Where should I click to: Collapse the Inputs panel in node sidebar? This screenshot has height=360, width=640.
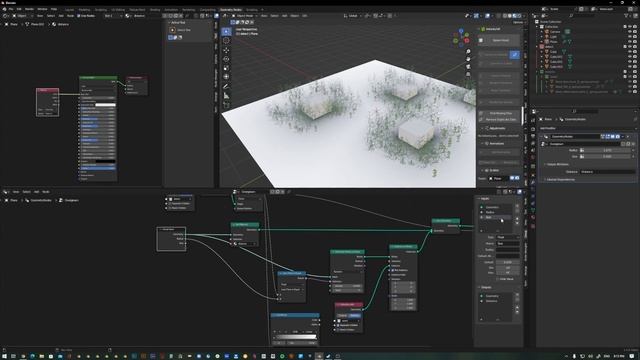(x=484, y=199)
